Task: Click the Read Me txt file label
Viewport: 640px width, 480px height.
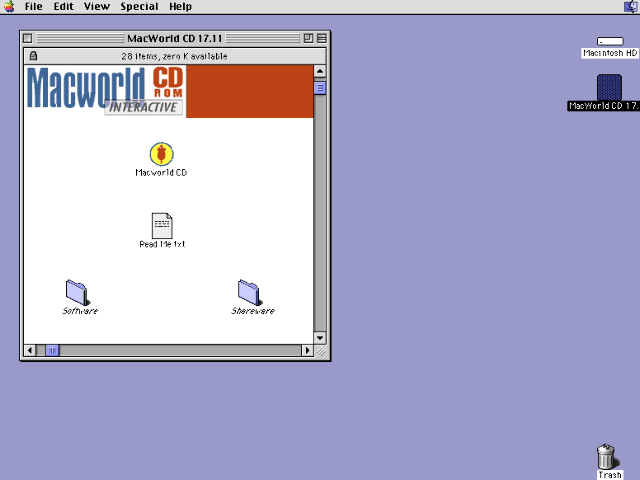Action: 162,244
